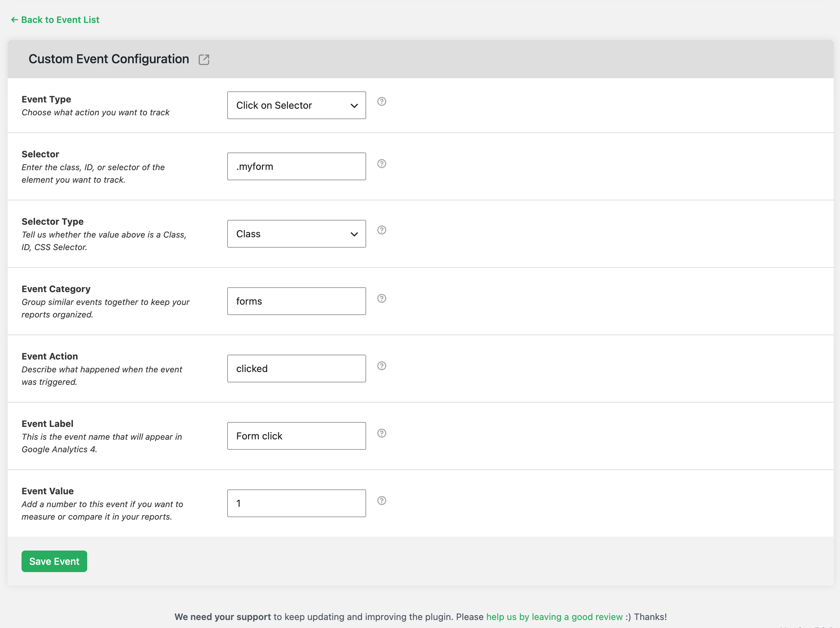Open the Selector Type dropdown
The height and width of the screenshot is (628, 840).
[297, 234]
